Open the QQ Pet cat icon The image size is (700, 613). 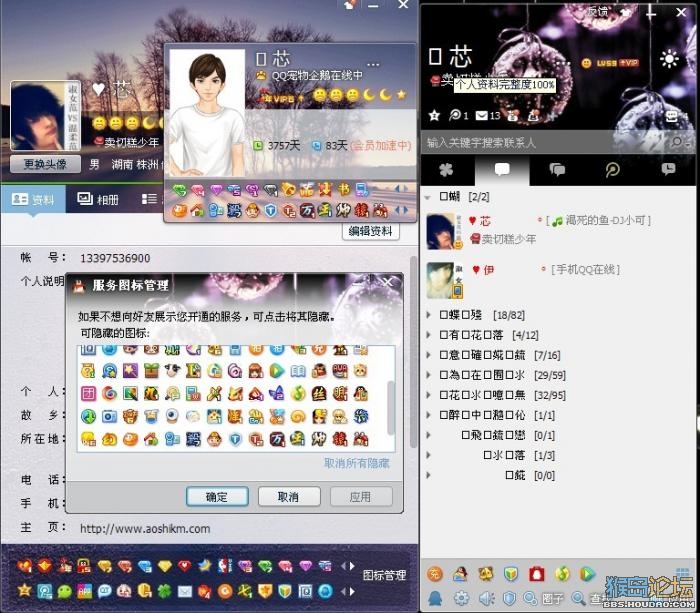pos(486,574)
